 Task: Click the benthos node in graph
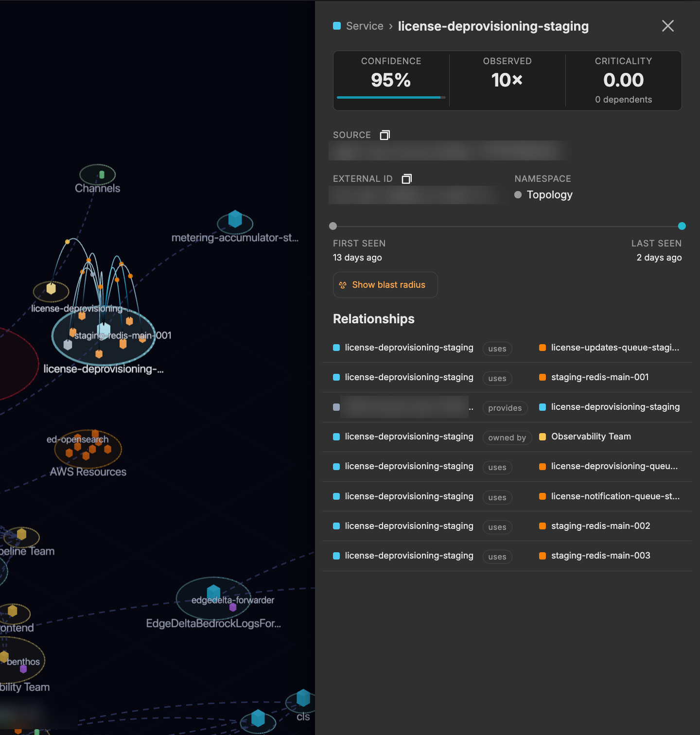tap(23, 669)
